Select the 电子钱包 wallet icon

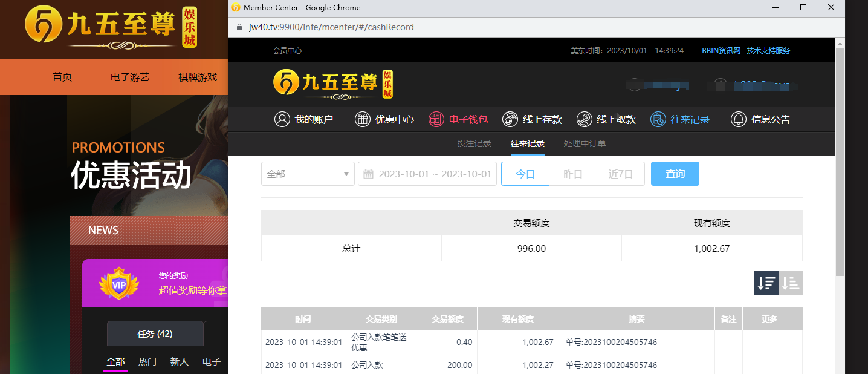tap(436, 119)
